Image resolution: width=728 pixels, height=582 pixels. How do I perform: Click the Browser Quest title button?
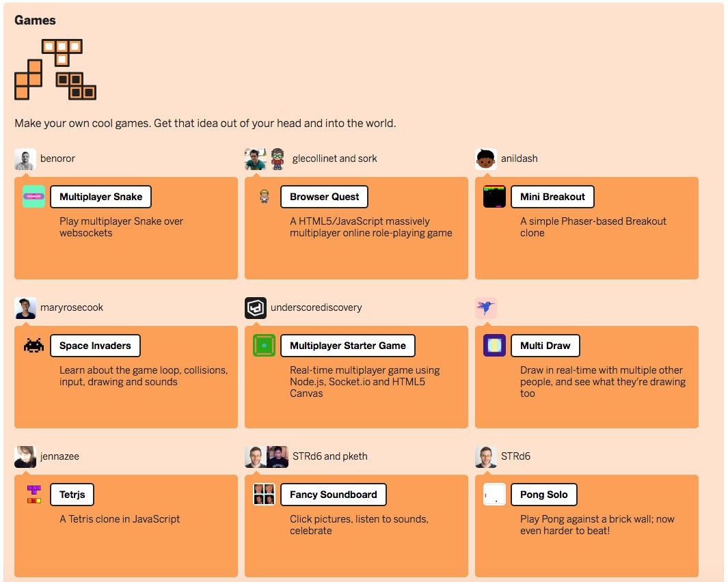pos(324,196)
